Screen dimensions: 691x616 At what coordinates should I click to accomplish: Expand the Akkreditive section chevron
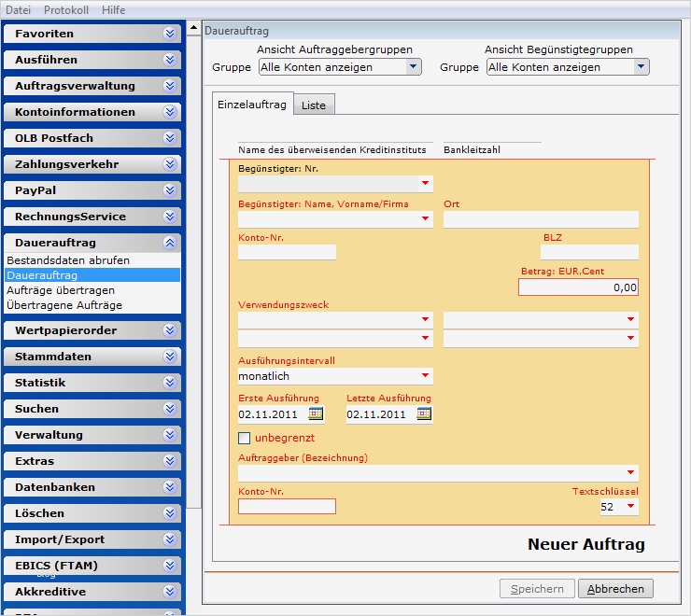pos(170,592)
